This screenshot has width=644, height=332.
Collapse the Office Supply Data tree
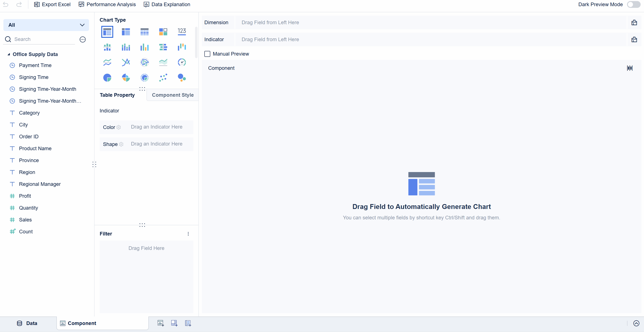[9, 54]
